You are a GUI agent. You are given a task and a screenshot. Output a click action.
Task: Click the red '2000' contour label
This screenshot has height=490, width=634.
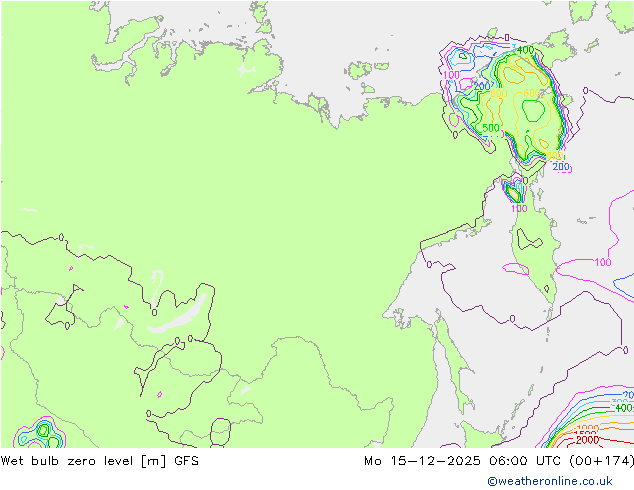coord(587,439)
